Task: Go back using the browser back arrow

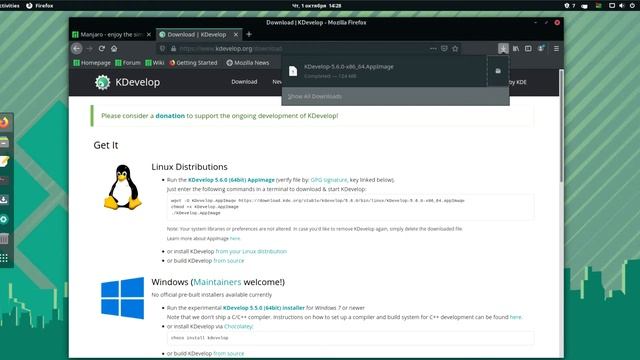Action: 76,49
